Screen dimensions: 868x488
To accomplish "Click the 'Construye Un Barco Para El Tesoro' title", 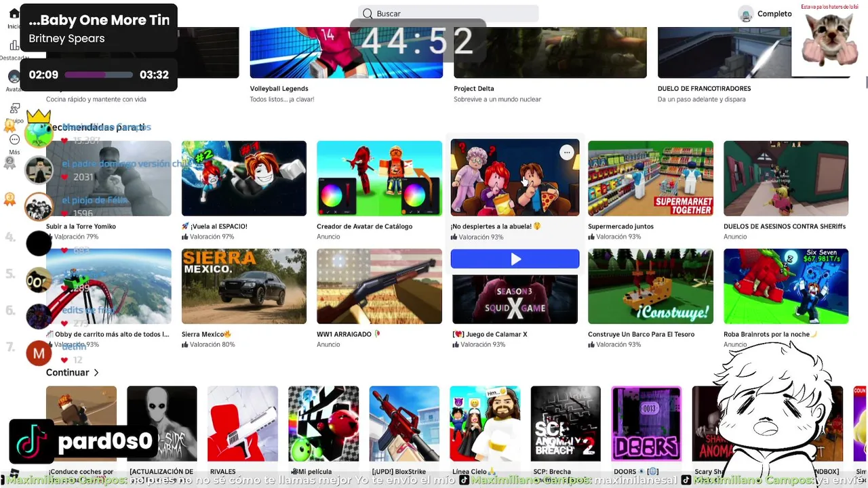I will [641, 334].
